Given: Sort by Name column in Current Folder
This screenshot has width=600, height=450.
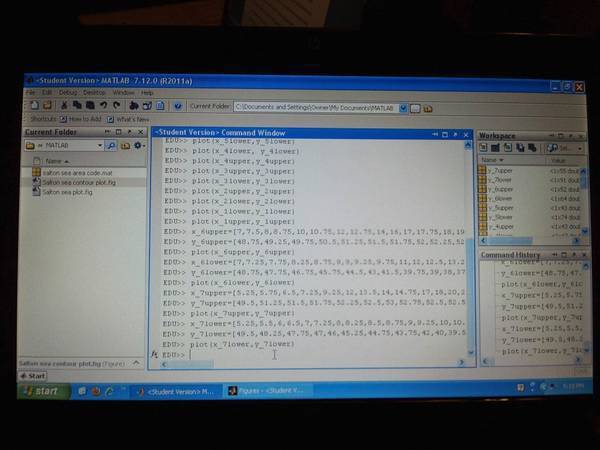Looking at the screenshot, I should pos(57,161).
